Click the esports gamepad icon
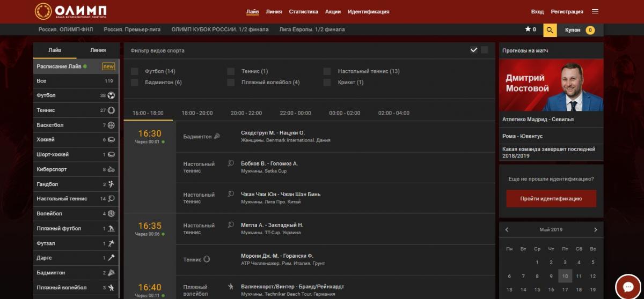 (111, 169)
